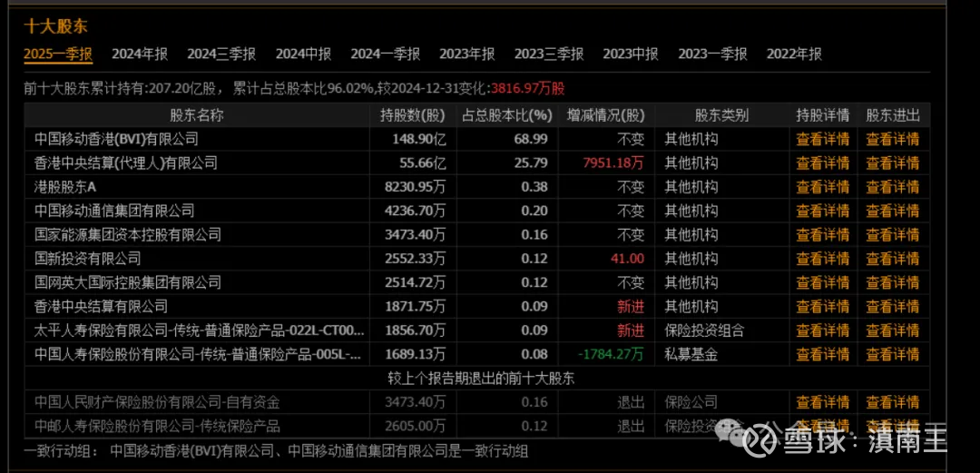980x473 pixels.
Task: Open the 2023三季报 tab
Action: [x=549, y=54]
